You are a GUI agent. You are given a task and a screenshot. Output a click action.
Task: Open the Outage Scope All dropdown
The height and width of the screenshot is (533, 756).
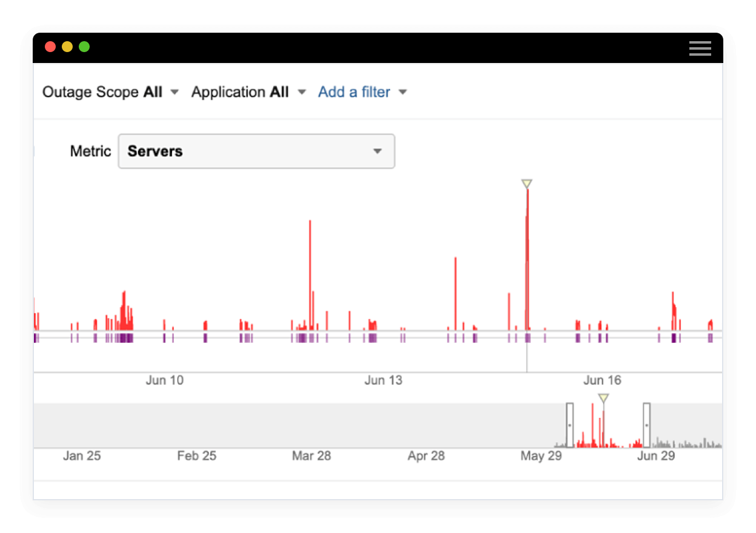click(x=110, y=92)
